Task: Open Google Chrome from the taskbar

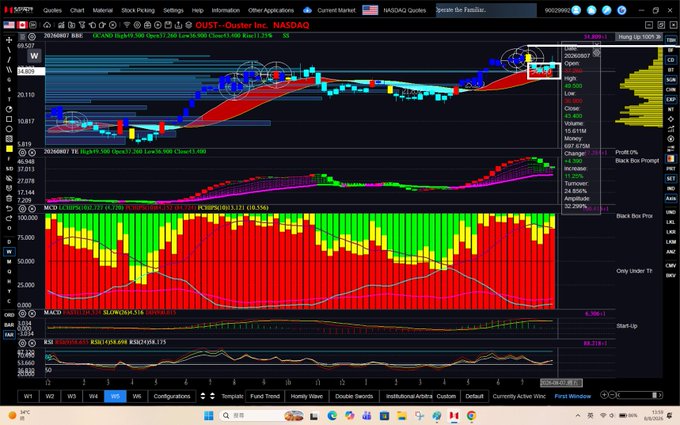Action: pos(471,415)
